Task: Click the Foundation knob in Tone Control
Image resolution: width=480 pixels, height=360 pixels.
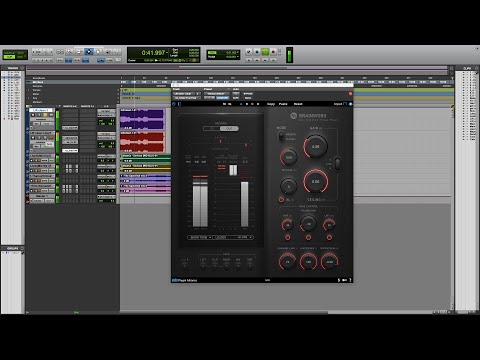Action: click(x=308, y=224)
